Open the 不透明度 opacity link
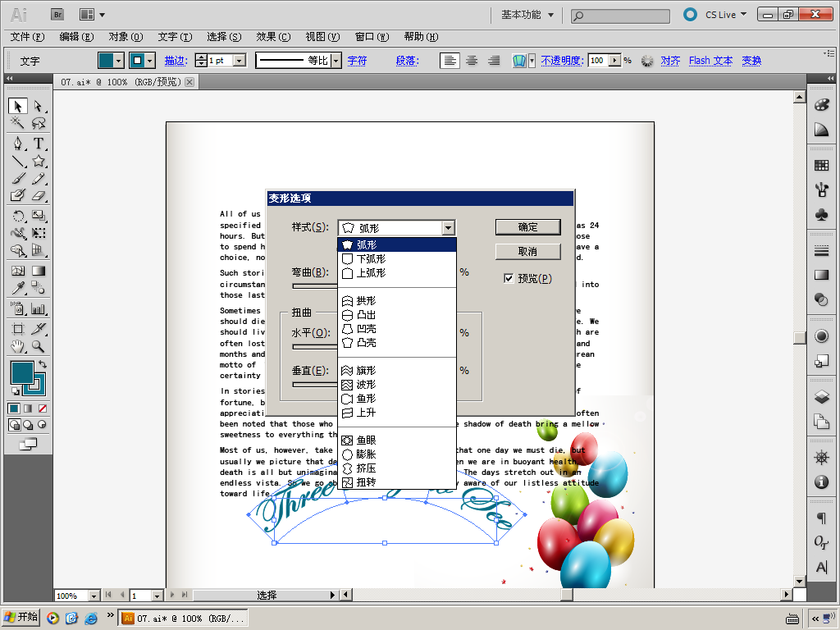 pos(561,61)
